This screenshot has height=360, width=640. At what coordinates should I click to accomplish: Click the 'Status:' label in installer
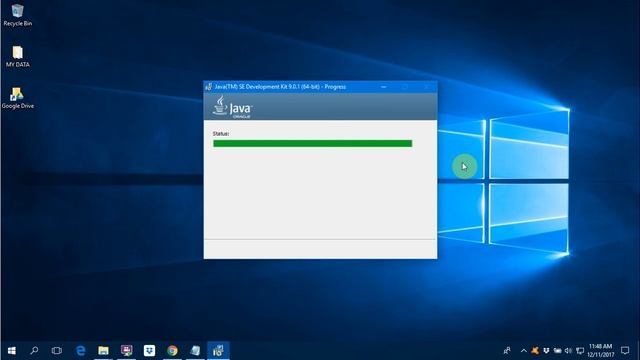(221, 133)
